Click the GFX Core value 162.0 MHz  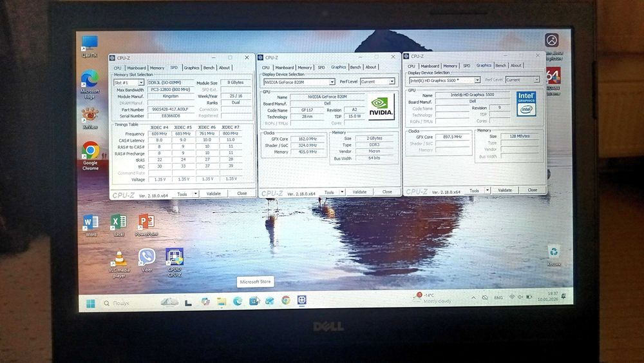[307, 139]
